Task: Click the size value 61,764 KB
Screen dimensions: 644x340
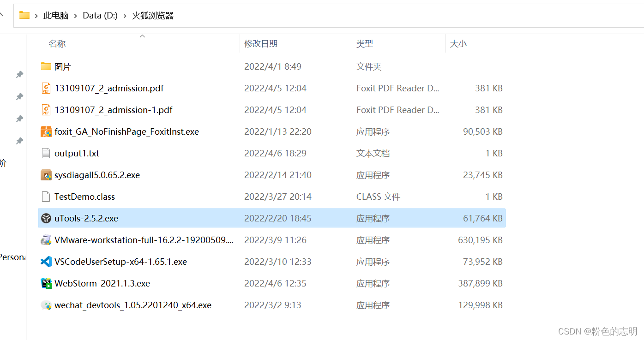Action: [483, 218]
